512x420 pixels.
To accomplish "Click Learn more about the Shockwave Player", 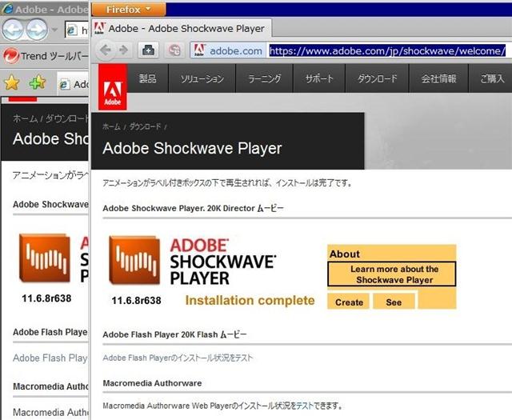I will [392, 274].
